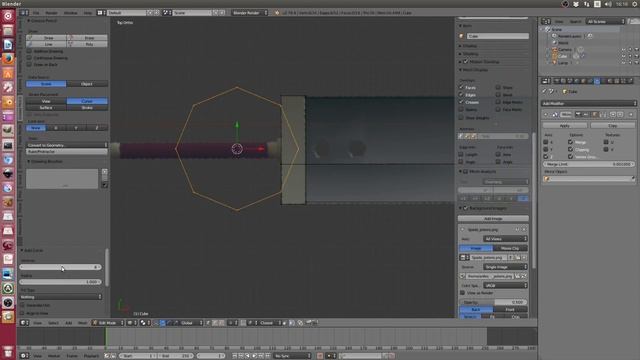
Task: Enable Draw on Back checkbox
Action: pyautogui.click(x=29, y=64)
